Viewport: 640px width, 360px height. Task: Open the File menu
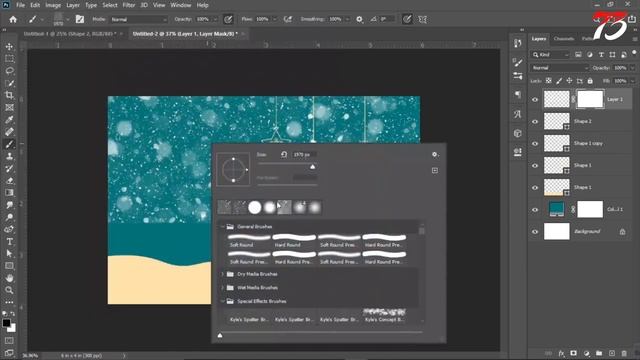pos(20,5)
